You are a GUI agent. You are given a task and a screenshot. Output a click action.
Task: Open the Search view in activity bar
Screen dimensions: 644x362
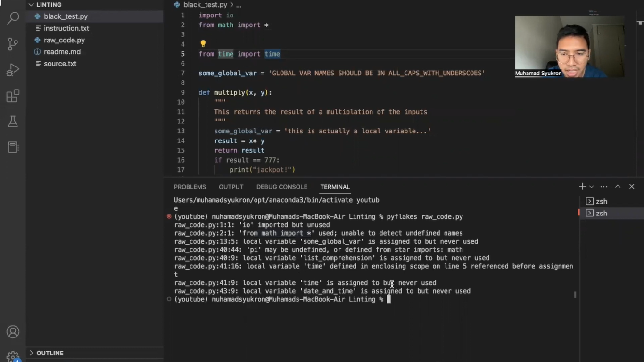pos(13,18)
